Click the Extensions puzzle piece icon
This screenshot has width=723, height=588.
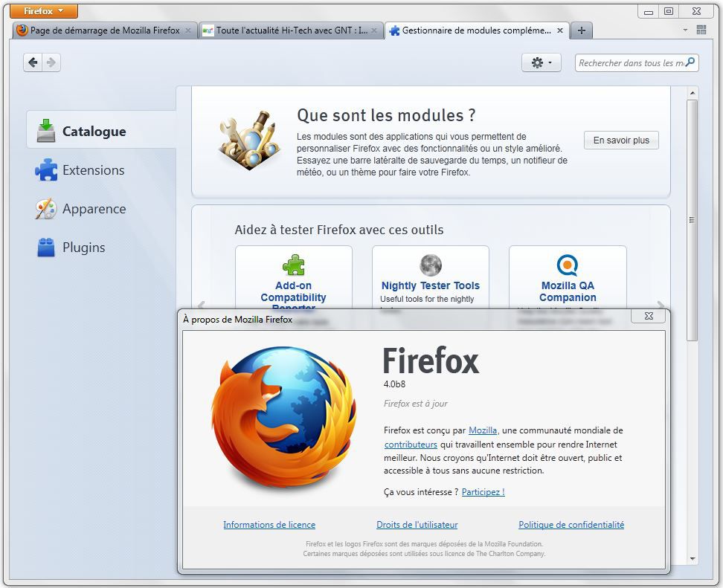coord(46,169)
